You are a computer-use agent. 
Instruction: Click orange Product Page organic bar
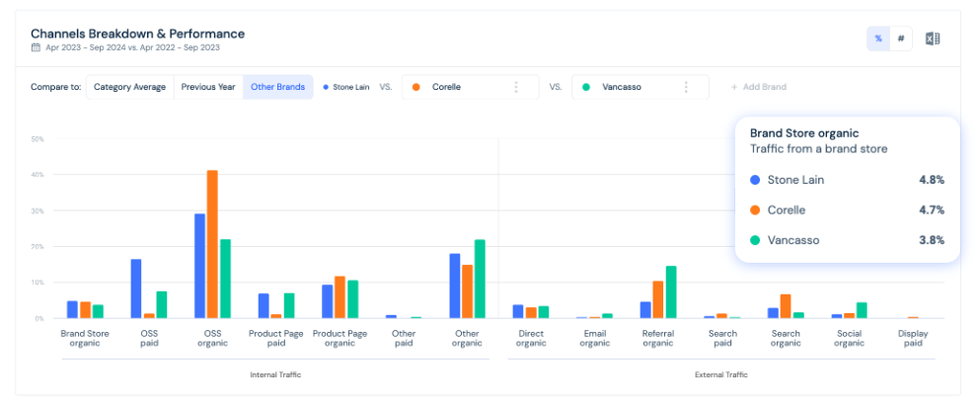(x=340, y=297)
